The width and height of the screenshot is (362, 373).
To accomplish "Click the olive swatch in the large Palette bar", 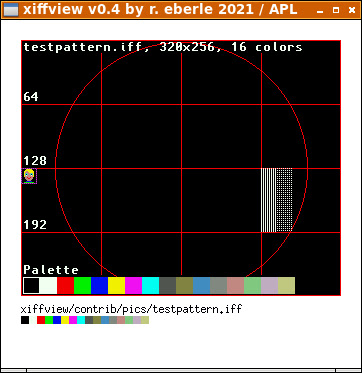I will (184, 286).
